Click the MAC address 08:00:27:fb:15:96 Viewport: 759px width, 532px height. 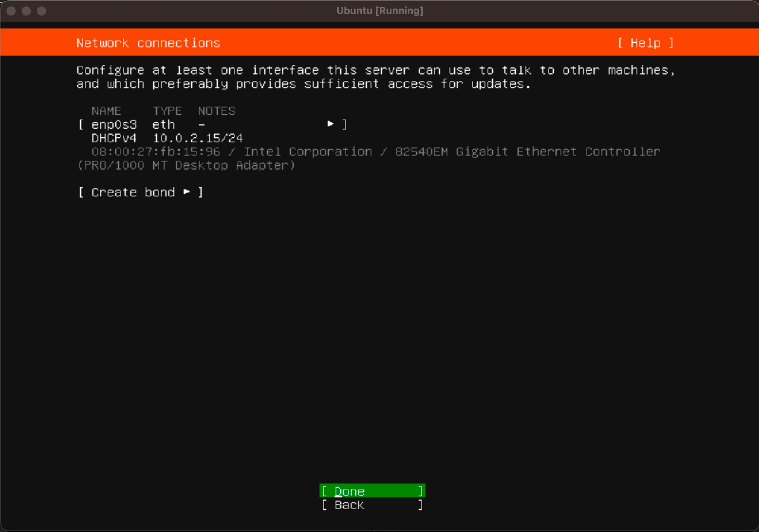156,152
